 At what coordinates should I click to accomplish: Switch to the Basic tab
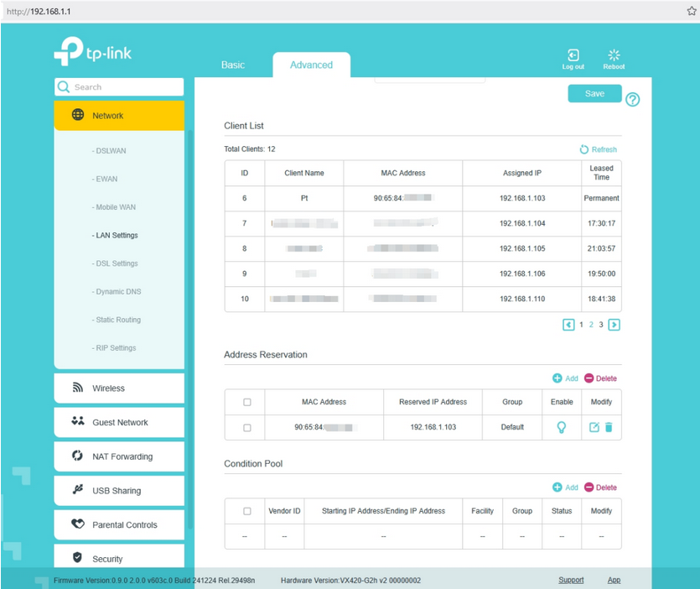coord(233,65)
